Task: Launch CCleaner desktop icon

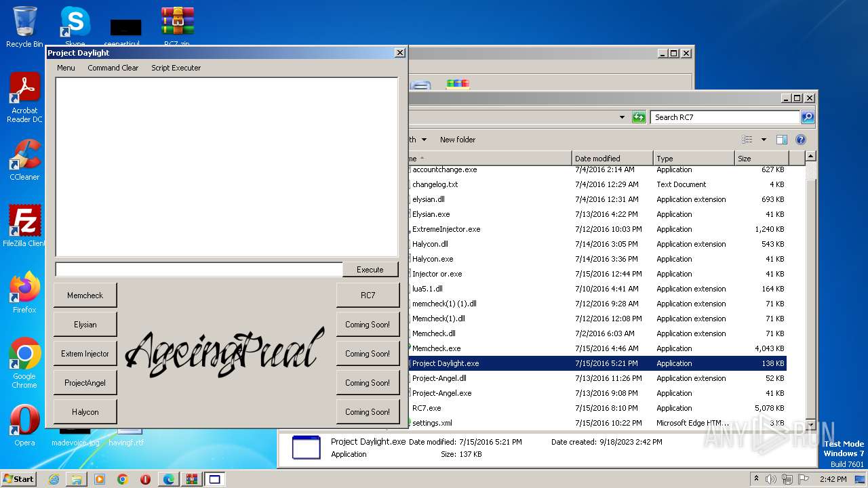Action: point(24,160)
